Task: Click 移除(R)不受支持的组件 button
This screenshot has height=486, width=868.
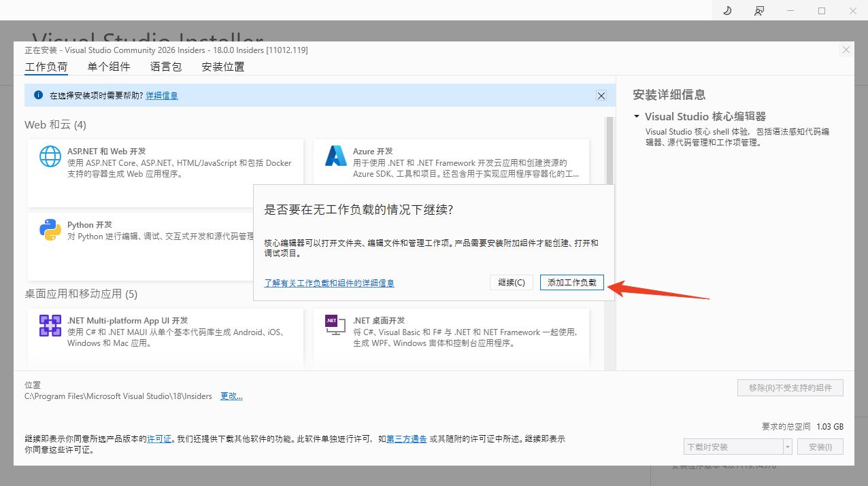Action: pos(790,387)
